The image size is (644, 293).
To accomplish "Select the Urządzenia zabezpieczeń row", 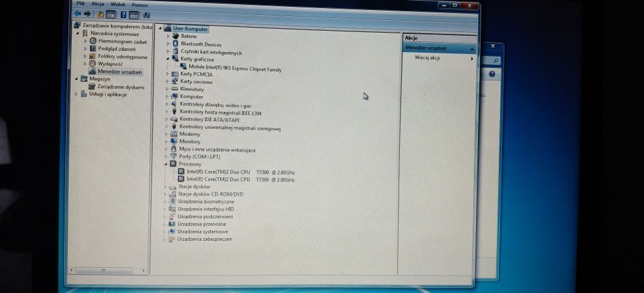I will (x=205, y=239).
